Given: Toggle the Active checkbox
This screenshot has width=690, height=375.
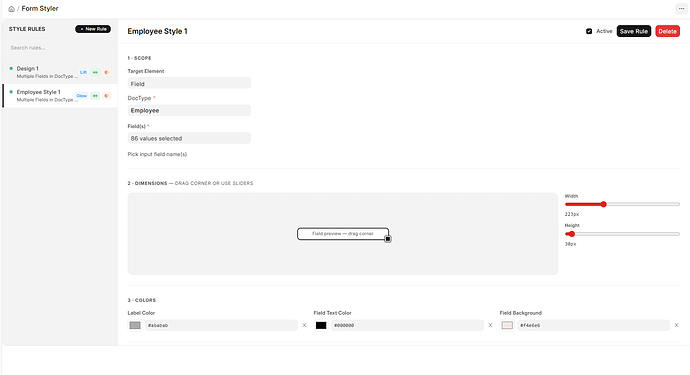Looking at the screenshot, I should [x=589, y=31].
